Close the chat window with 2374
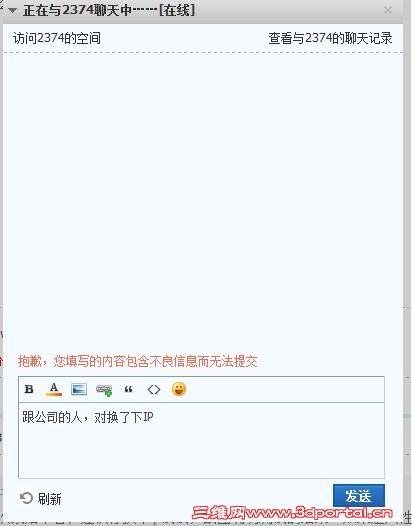Viewport: 412px width, 526px height. click(388, 10)
